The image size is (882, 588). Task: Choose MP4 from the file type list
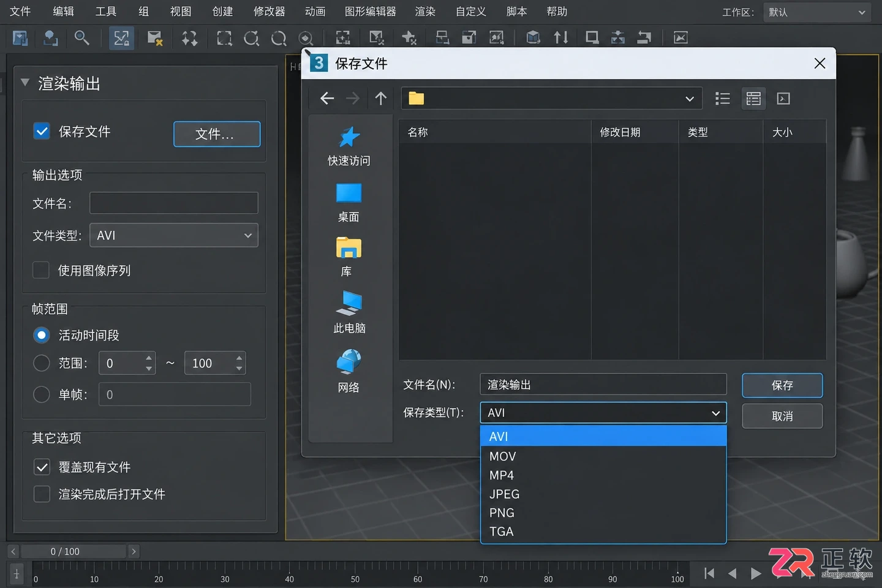(x=603, y=475)
